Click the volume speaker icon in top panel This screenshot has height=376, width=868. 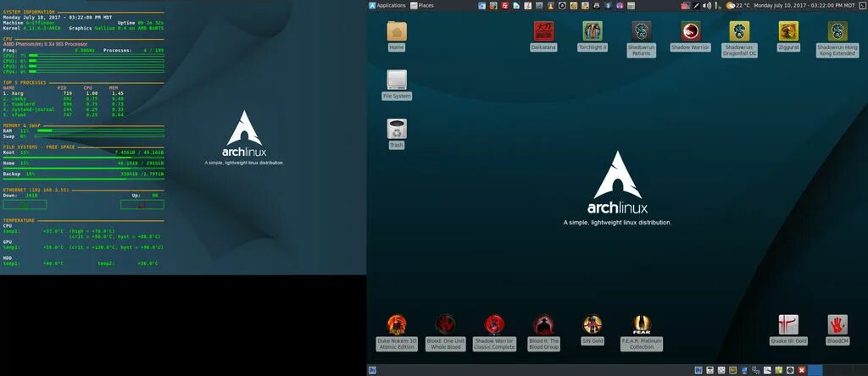click(707, 6)
